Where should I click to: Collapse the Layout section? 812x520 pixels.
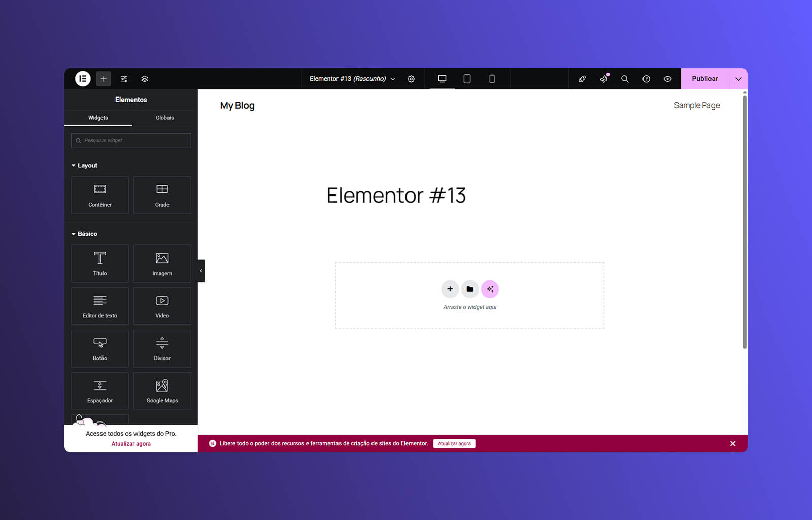click(x=84, y=165)
